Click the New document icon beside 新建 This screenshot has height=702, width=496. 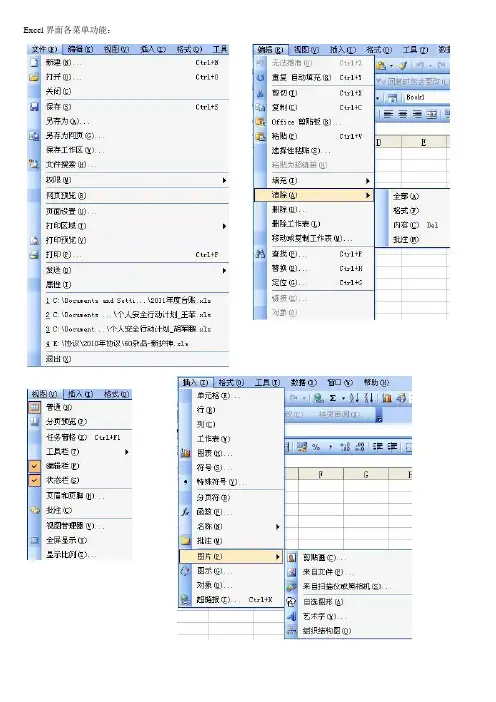click(x=34, y=63)
